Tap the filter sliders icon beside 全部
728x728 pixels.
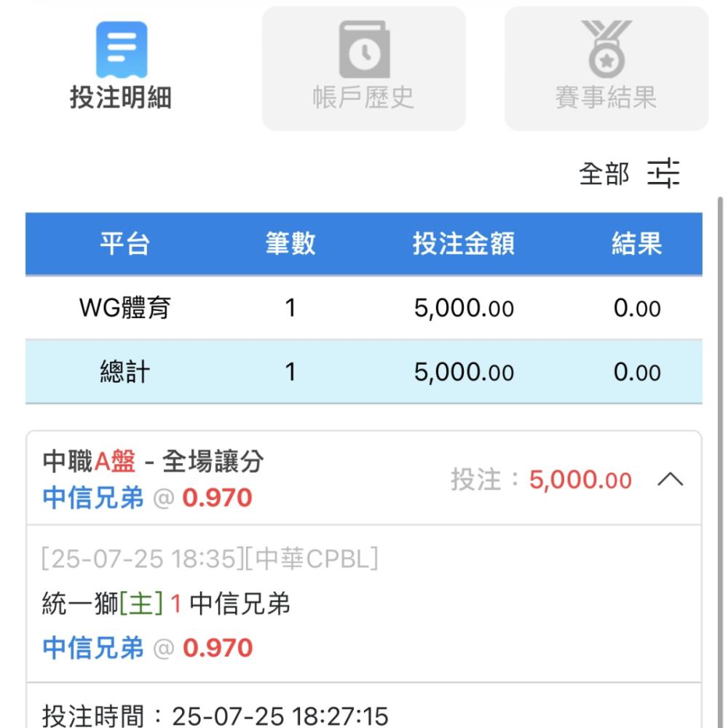[x=663, y=173]
